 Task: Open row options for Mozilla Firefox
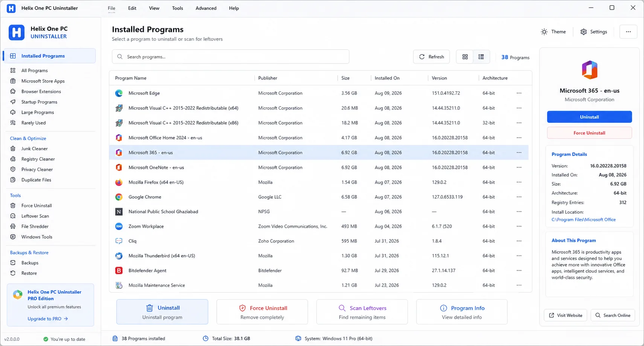pos(519,182)
